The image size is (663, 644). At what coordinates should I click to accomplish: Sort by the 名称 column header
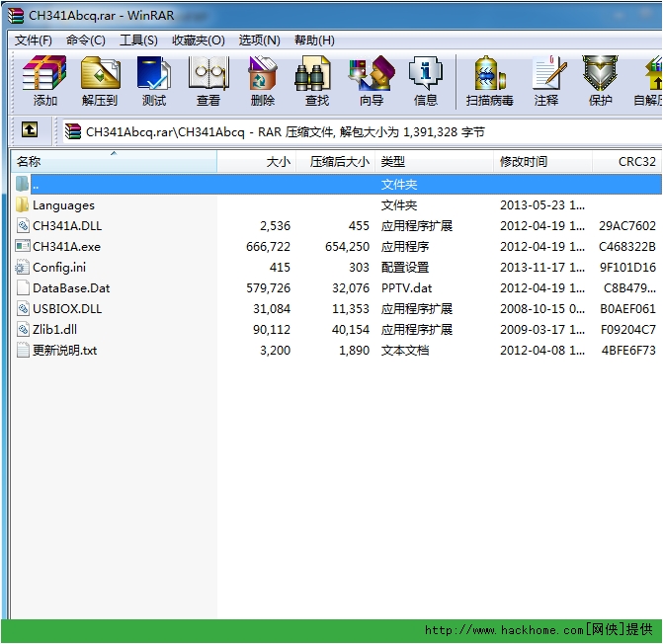click(114, 161)
